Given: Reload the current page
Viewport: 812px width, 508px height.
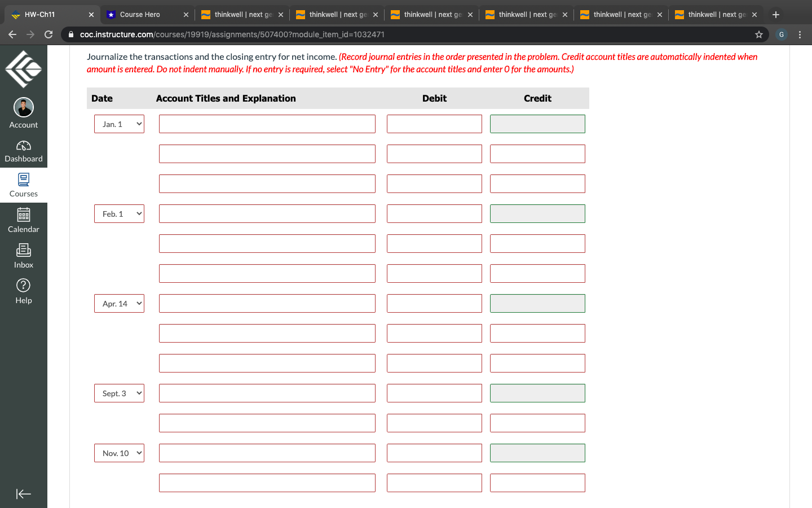Looking at the screenshot, I should pos(48,34).
